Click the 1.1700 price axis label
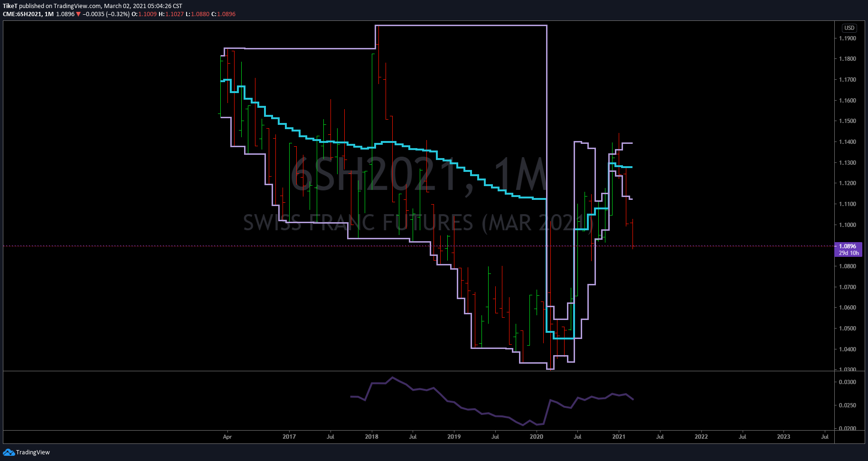The width and height of the screenshot is (868, 461). [848, 80]
